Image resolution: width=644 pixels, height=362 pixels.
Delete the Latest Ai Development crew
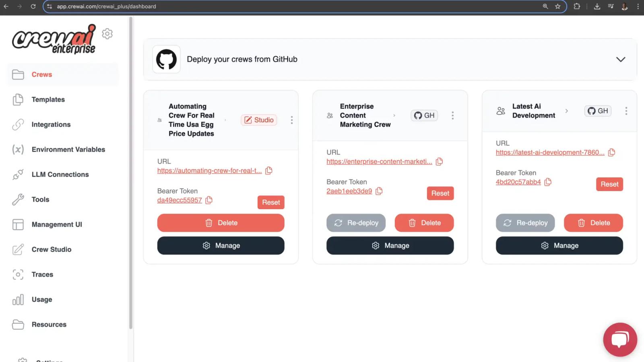(593, 223)
